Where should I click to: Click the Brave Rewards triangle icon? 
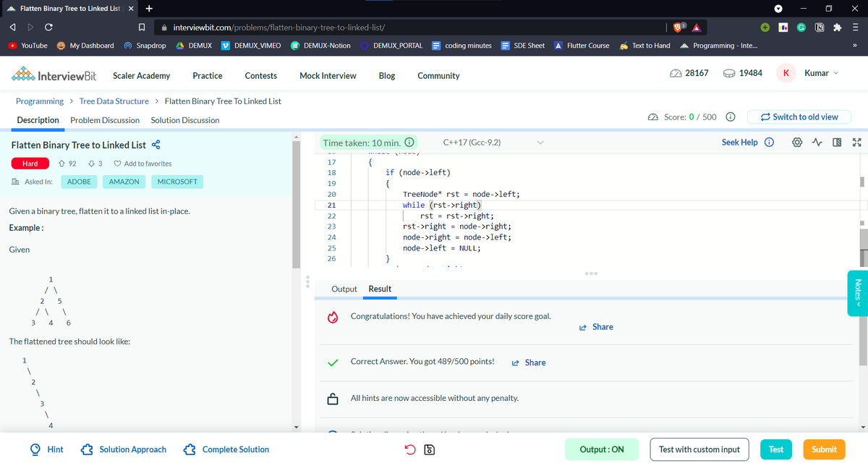click(696, 27)
